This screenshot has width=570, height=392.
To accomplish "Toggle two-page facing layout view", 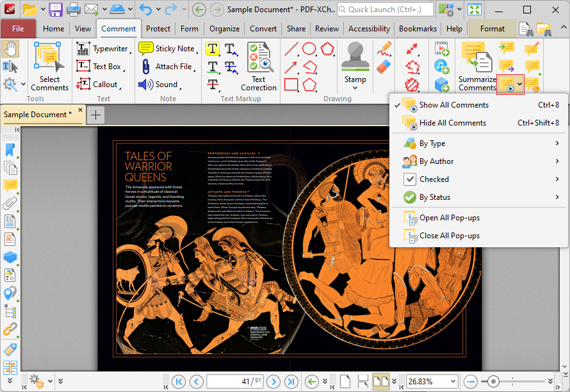I will coord(380,382).
